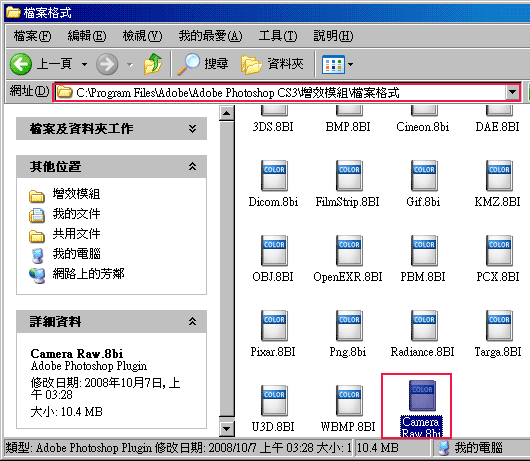Open the address bar dropdown arrow

tap(512, 92)
